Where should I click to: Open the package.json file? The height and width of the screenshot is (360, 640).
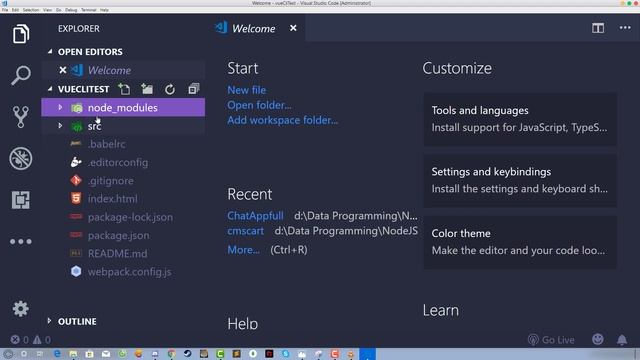(123, 235)
